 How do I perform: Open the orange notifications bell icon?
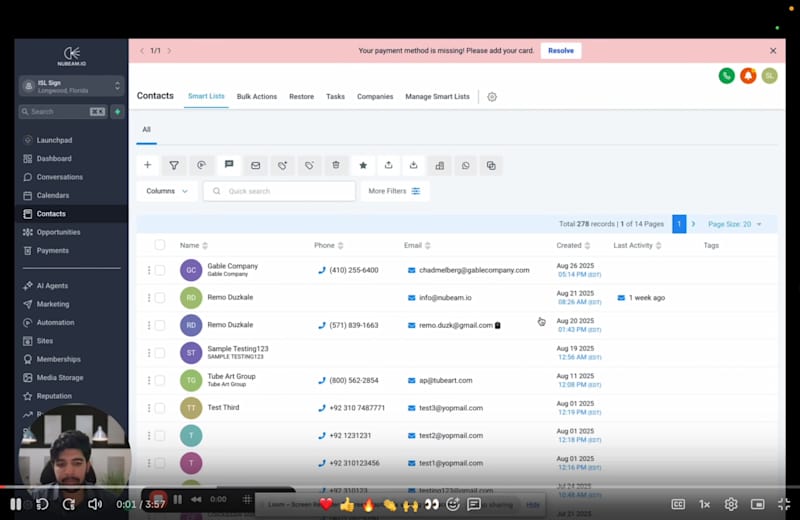coord(748,76)
